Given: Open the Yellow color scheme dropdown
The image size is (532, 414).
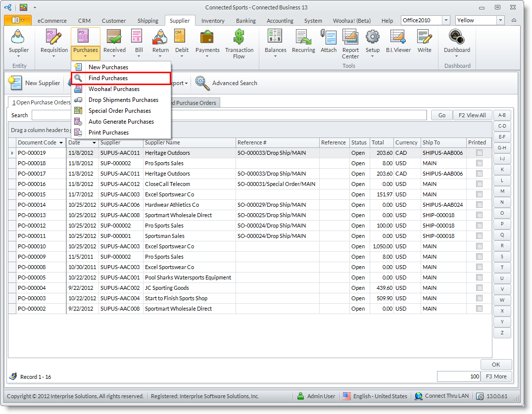Looking at the screenshot, I should coord(500,20).
